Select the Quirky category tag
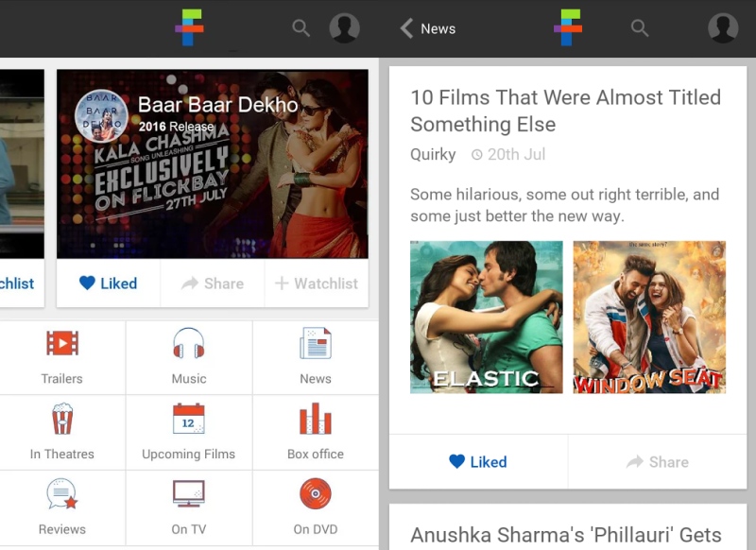Viewport: 756px width, 550px height. 433,154
